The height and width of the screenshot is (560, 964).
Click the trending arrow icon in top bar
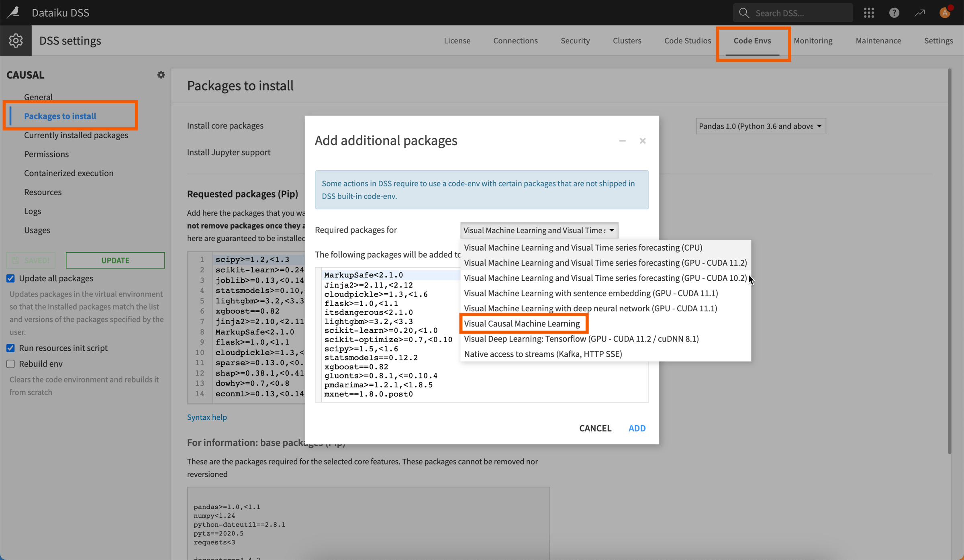[x=920, y=12]
